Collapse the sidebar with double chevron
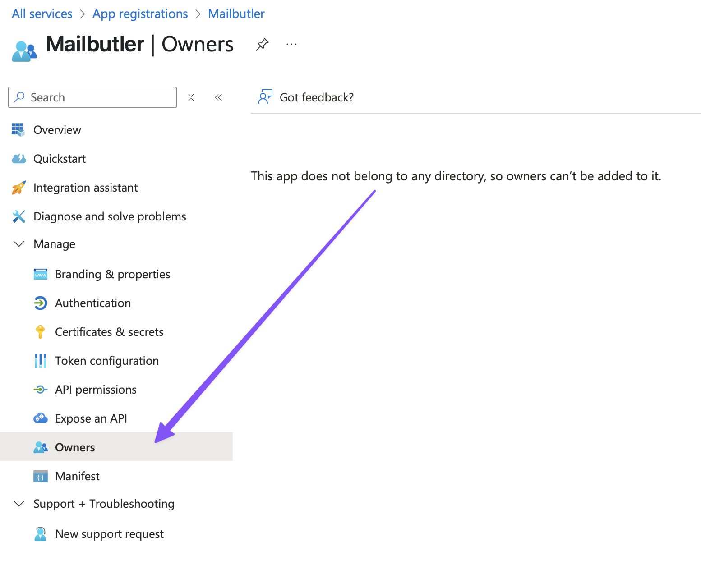 pos(218,97)
